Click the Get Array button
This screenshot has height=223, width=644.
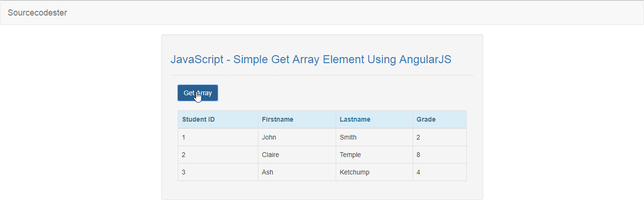(198, 93)
